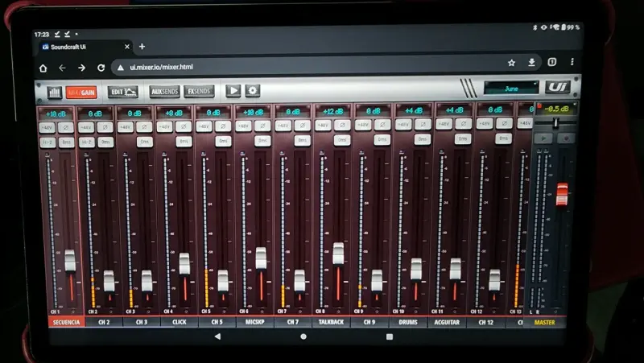Toggle +48V phantom power on ACGUITAR
The image size is (644, 363).
444,124
